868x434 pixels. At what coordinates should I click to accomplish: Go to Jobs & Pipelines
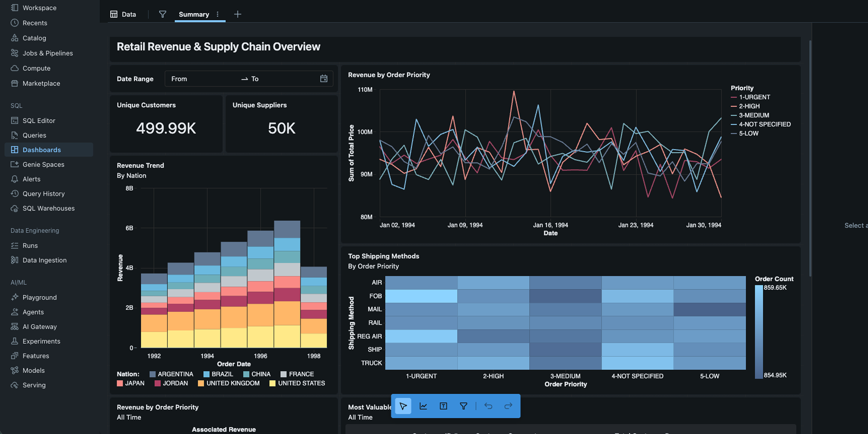tap(42, 53)
